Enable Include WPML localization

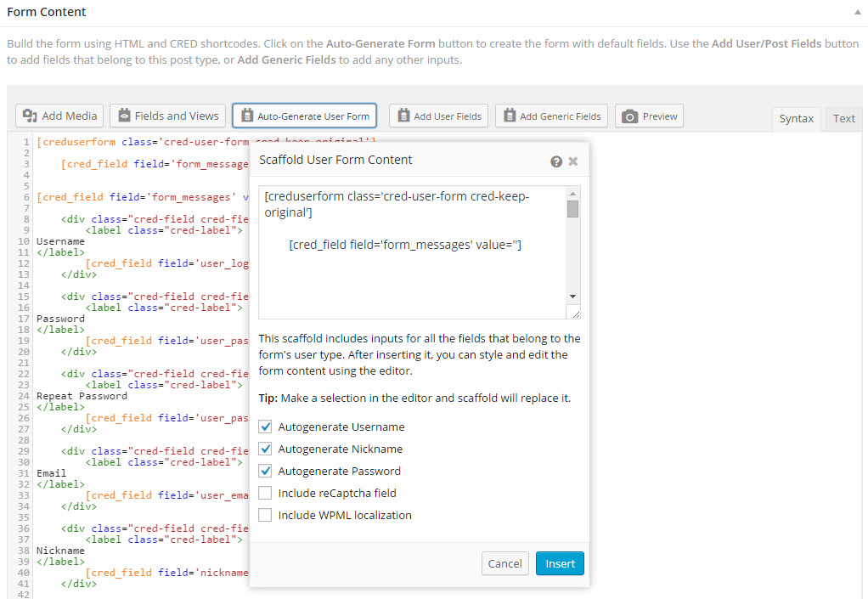tap(265, 516)
